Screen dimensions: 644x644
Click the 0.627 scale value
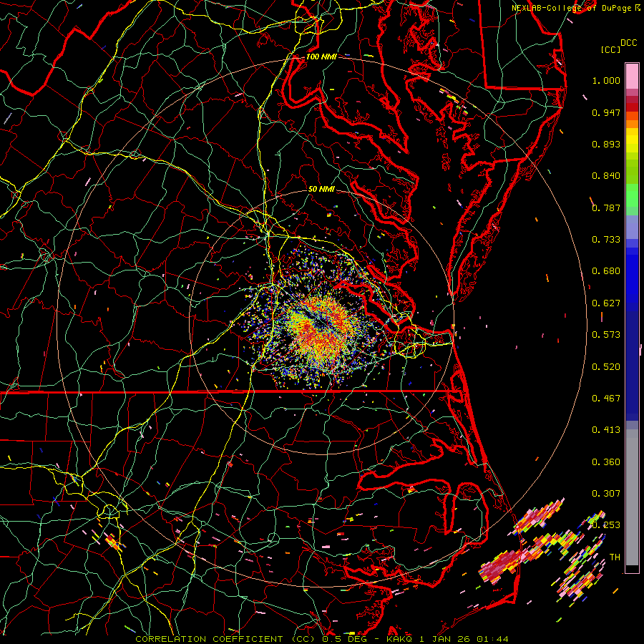point(606,303)
